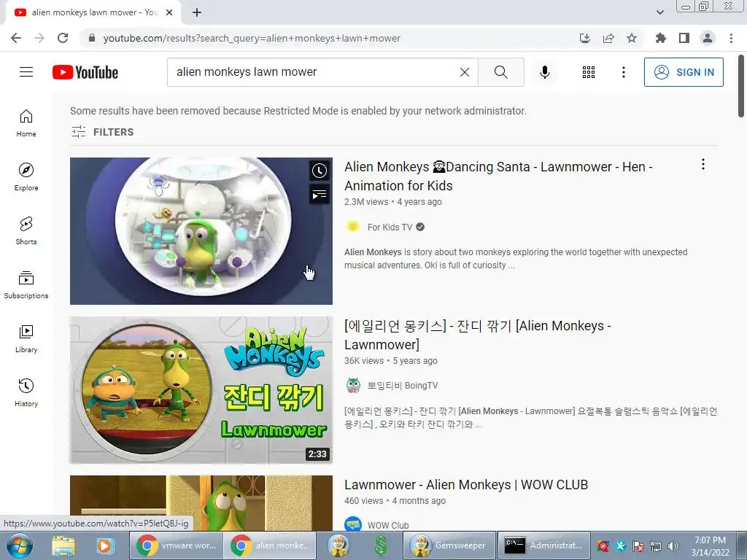Open Subscriptions in the sidebar
747x560 pixels.
coord(26,285)
